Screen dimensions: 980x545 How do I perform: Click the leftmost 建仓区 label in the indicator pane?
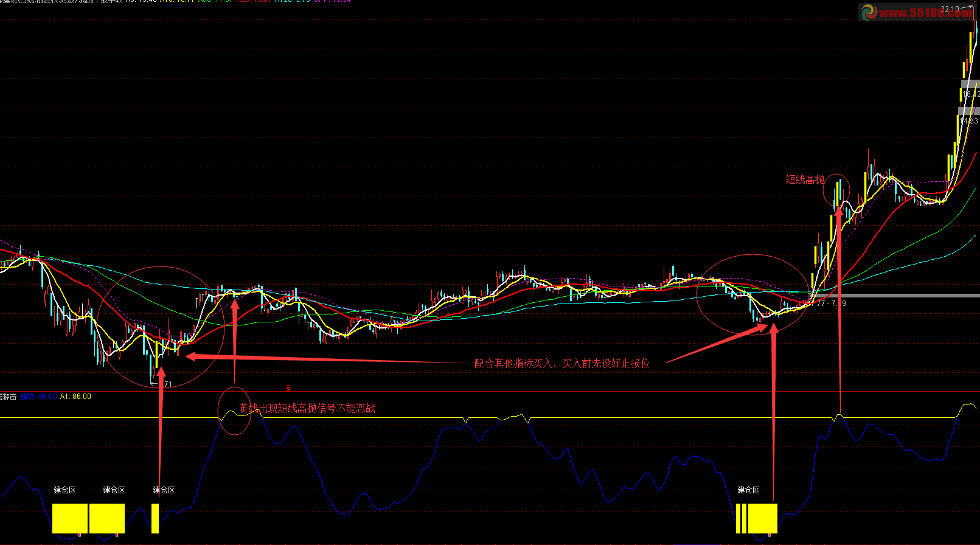click(x=64, y=490)
